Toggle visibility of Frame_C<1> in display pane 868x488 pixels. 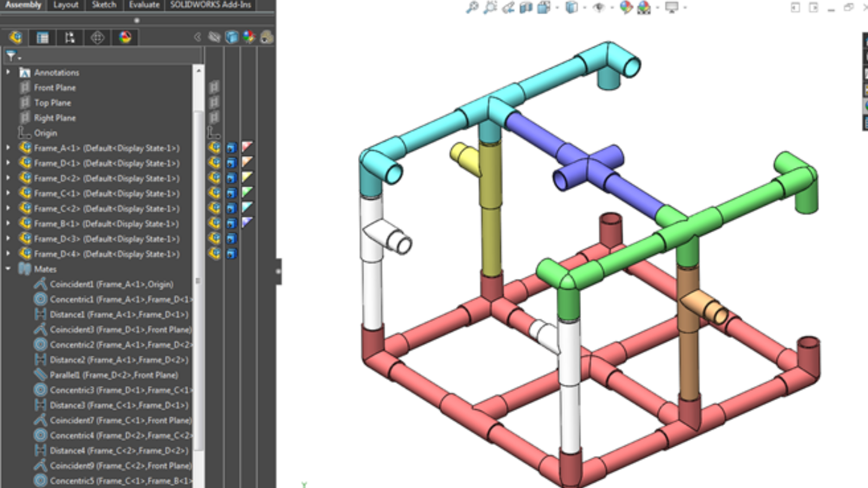(215, 192)
